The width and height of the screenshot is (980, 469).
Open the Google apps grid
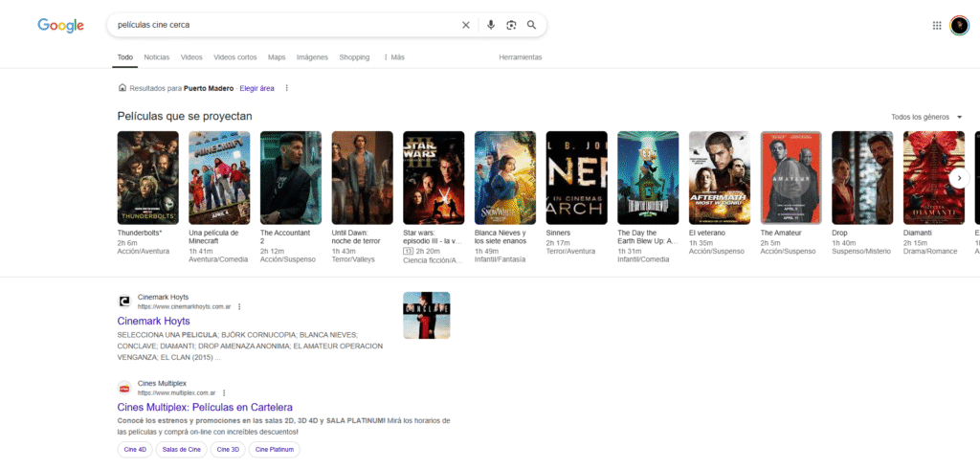click(937, 25)
